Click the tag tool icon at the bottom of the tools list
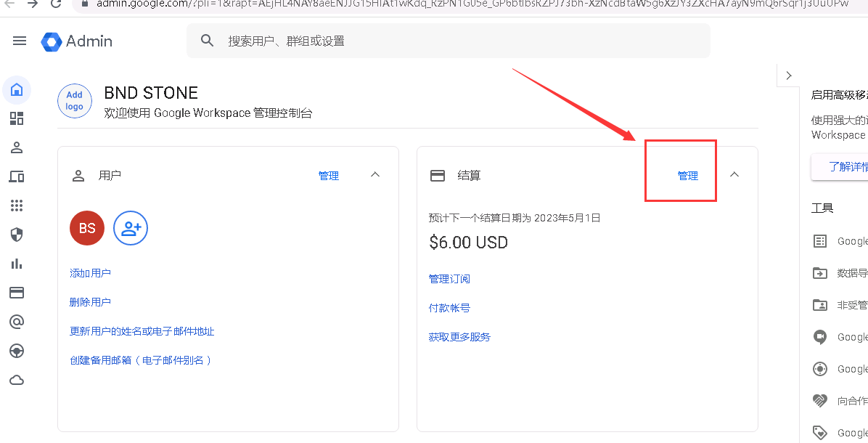Image resolution: width=868 pixels, height=443 pixels. (x=820, y=433)
